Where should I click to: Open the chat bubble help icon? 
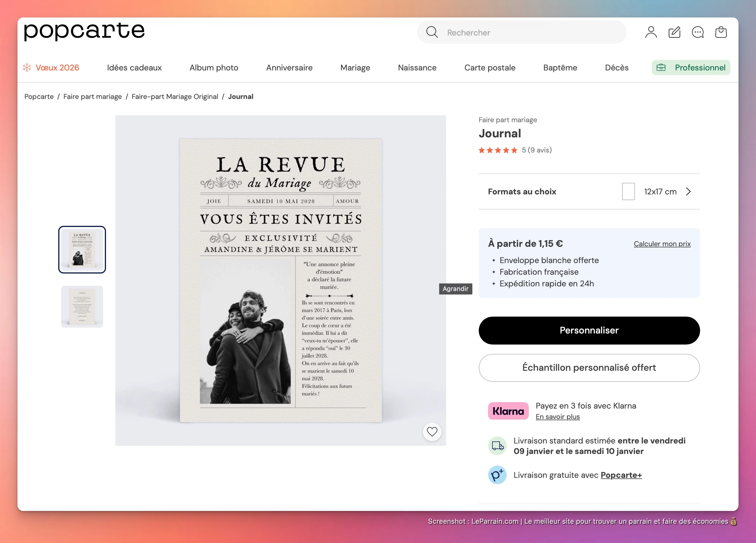(x=697, y=32)
